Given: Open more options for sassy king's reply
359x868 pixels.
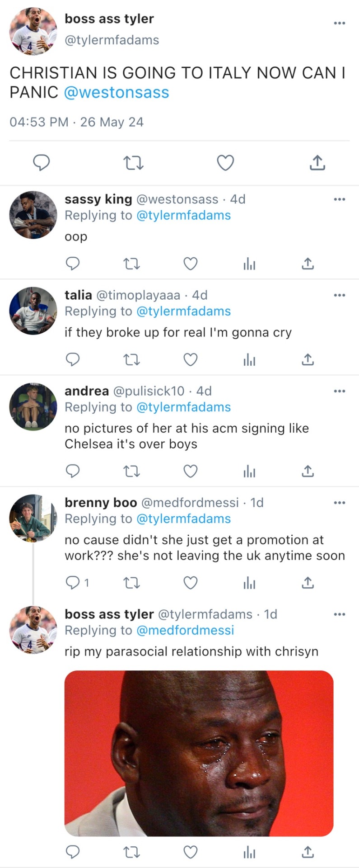Looking at the screenshot, I should 339,199.
